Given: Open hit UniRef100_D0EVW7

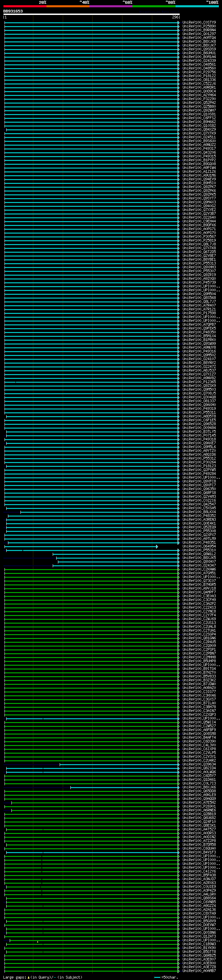Looking at the screenshot, I should 199,925.
